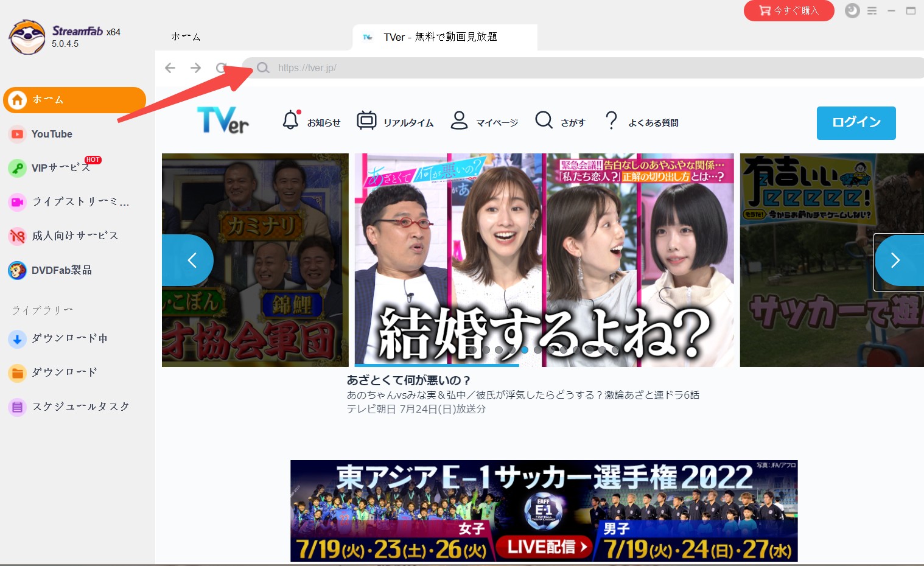Open the 東アジアE-1サッカー選手権2022 banner

pyautogui.click(x=544, y=511)
